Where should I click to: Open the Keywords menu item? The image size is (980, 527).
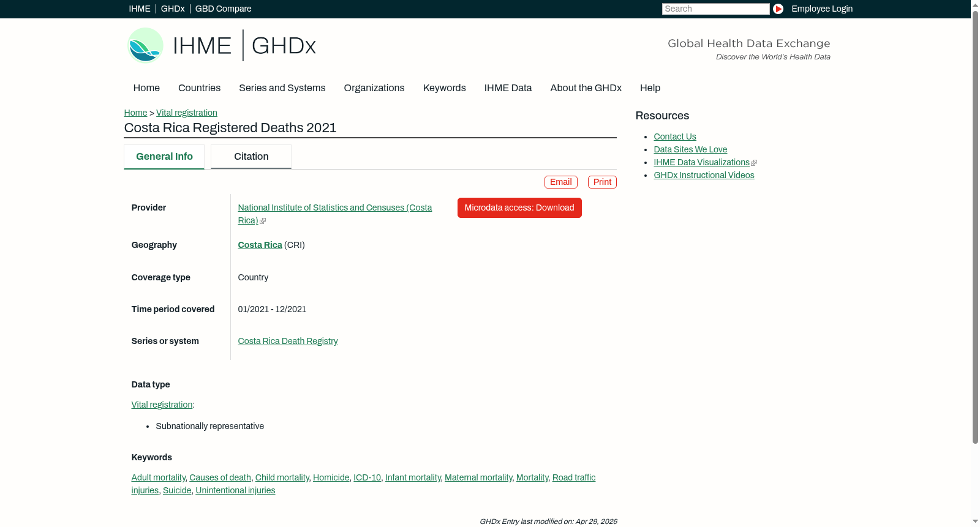445,88
